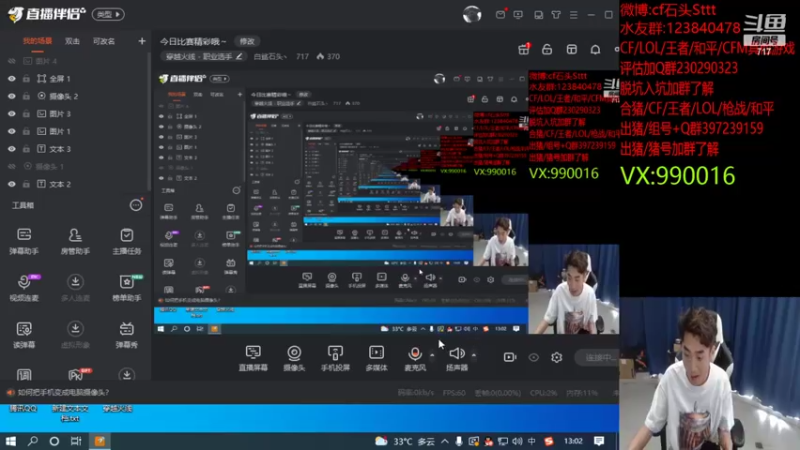Add 直播屏幕 screen capture source

point(253,358)
